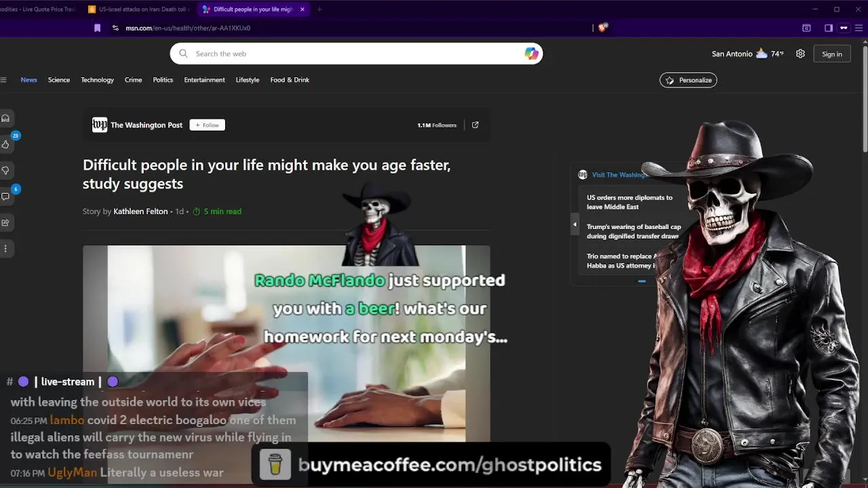868x488 pixels.
Task: Select the Technology category
Action: pyautogui.click(x=97, y=80)
